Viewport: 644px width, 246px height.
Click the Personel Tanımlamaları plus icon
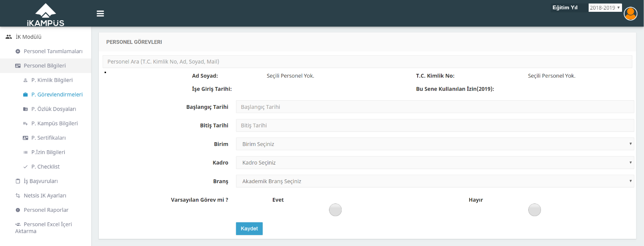tap(18, 51)
